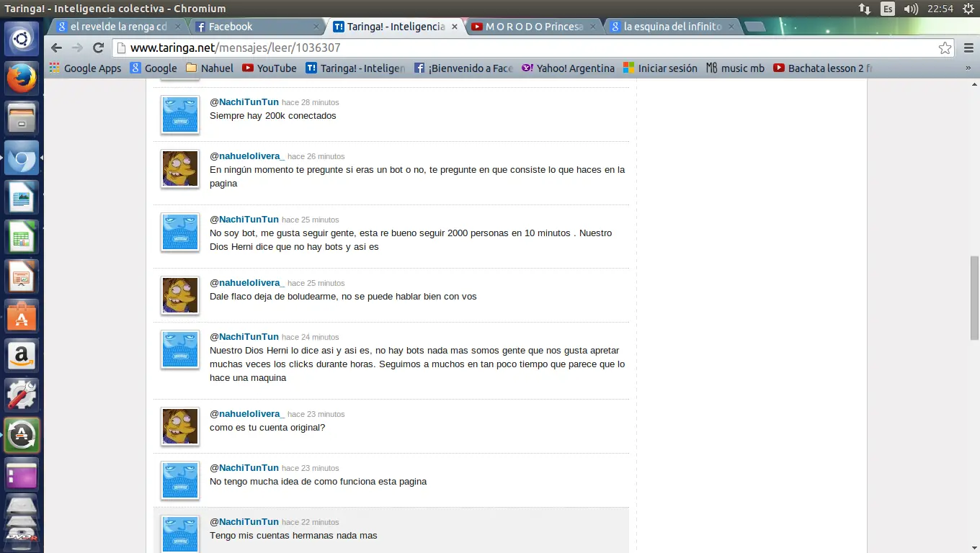980x553 pixels.
Task: Close the MORODO Princesa tab
Action: (x=592, y=27)
